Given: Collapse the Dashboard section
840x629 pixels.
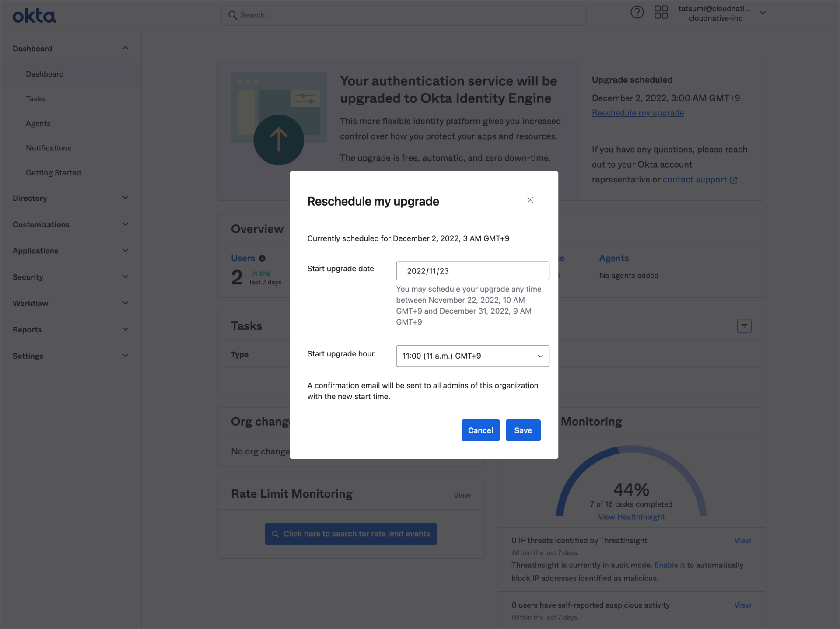Looking at the screenshot, I should click(126, 48).
